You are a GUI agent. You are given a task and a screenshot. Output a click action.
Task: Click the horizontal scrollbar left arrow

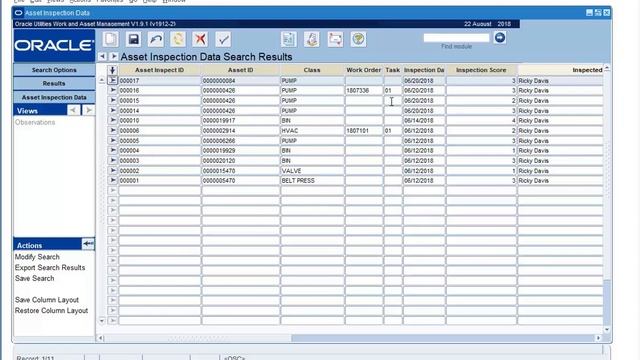click(101, 338)
